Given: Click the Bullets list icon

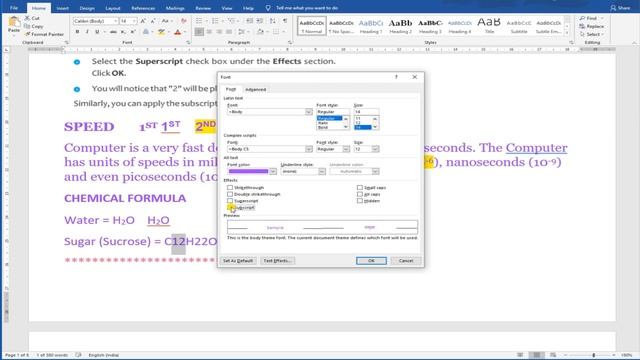Looking at the screenshot, I should point(199,21).
